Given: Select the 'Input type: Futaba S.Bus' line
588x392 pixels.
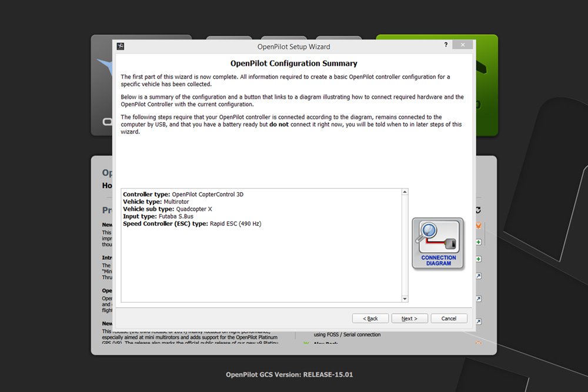Looking at the screenshot, I should click(158, 216).
